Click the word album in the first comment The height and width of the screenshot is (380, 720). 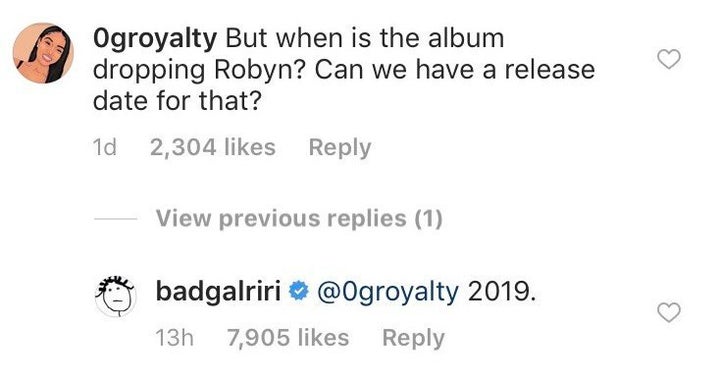[466, 38]
